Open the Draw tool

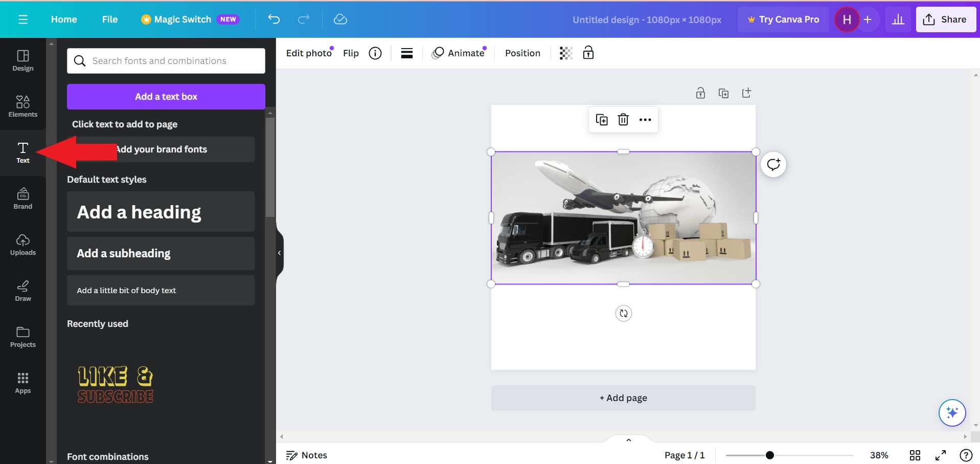(x=22, y=291)
